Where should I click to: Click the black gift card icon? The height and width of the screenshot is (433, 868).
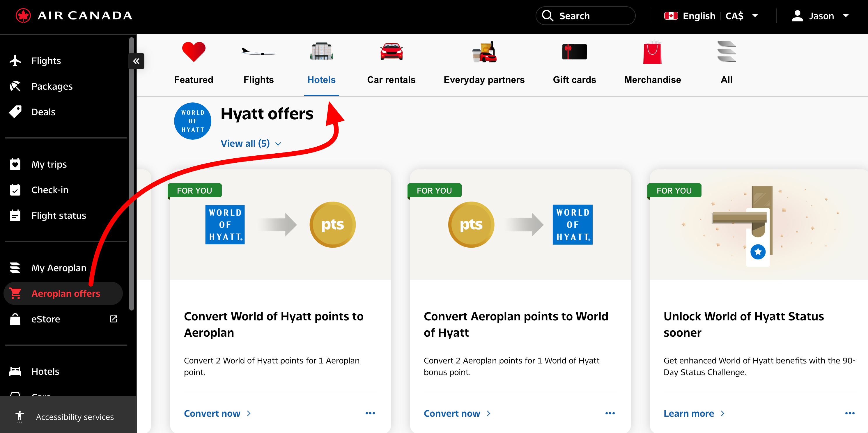pos(574,52)
